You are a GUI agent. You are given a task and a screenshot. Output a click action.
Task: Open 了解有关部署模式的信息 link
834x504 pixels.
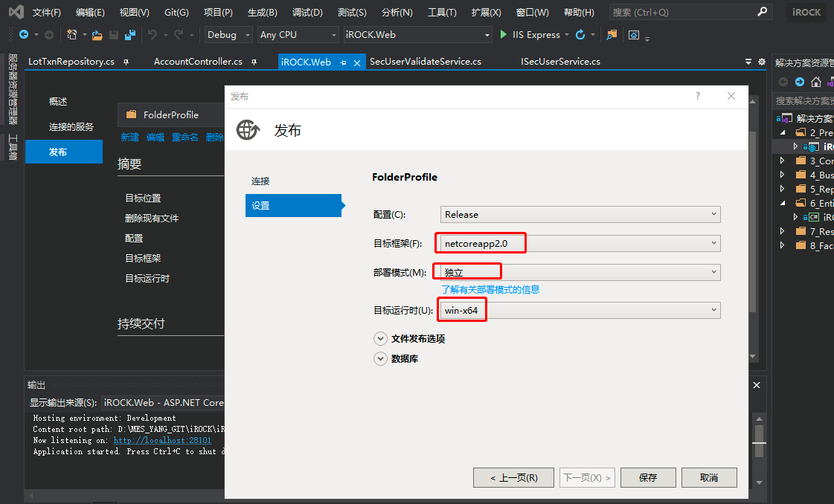(490, 290)
